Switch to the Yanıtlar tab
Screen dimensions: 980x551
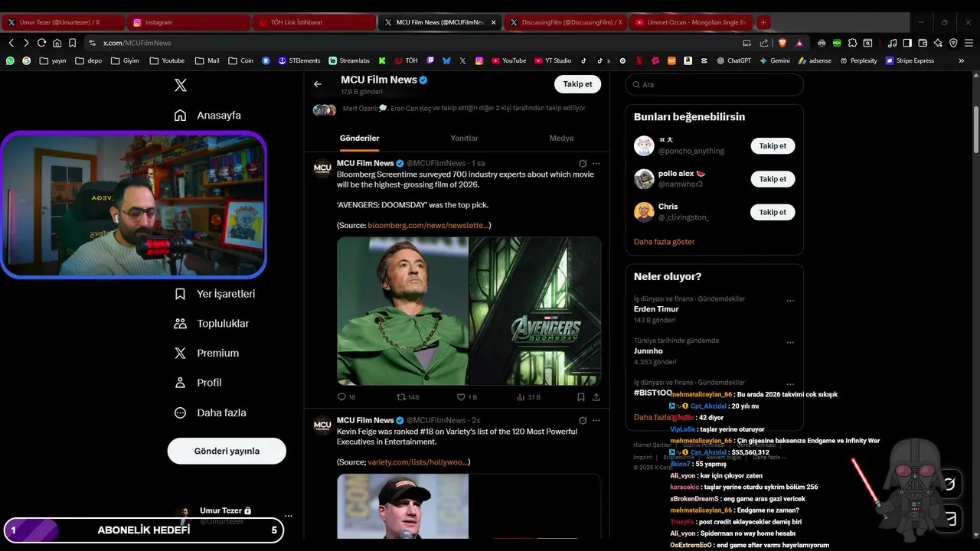(x=464, y=139)
